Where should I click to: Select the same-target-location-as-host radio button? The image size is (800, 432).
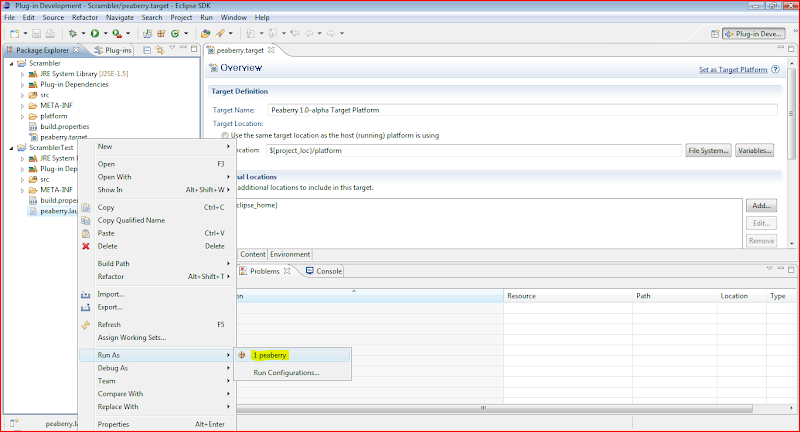(x=224, y=136)
